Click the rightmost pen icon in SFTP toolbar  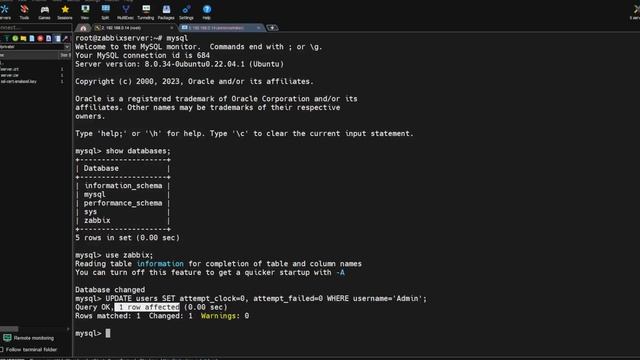tap(65, 38)
